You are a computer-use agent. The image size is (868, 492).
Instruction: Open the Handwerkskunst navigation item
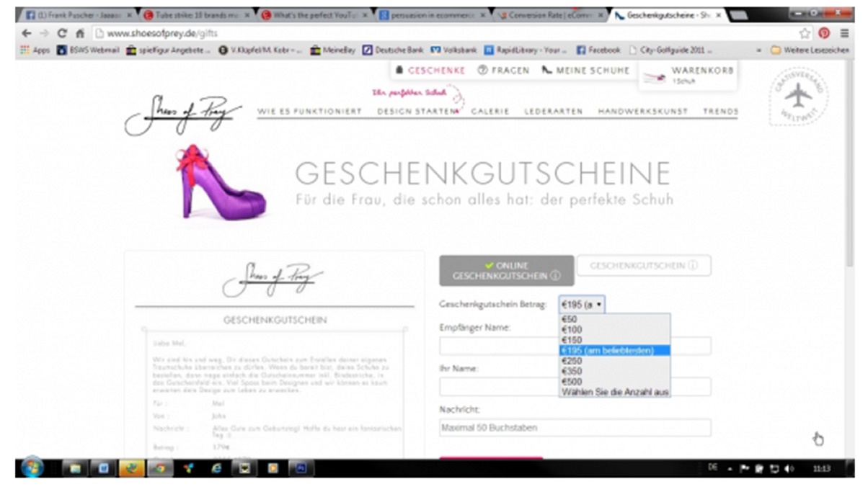click(643, 112)
